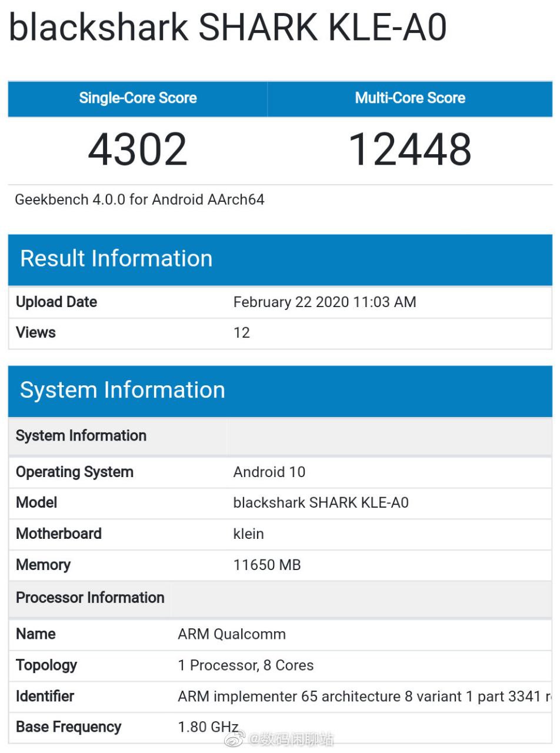
Task: Click the single-core value 4302
Action: [x=138, y=149]
